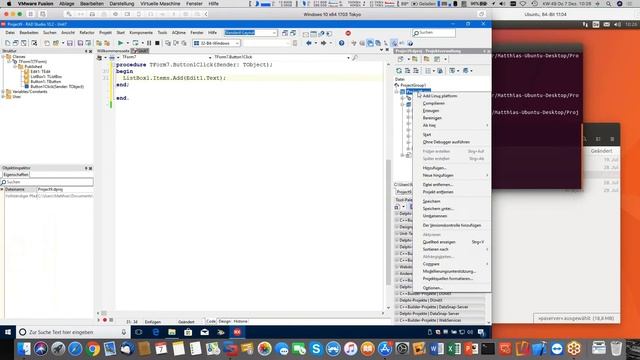640x360 pixels.
Task: Open the TForm7.Button1Click method combo
Action: point(282,57)
